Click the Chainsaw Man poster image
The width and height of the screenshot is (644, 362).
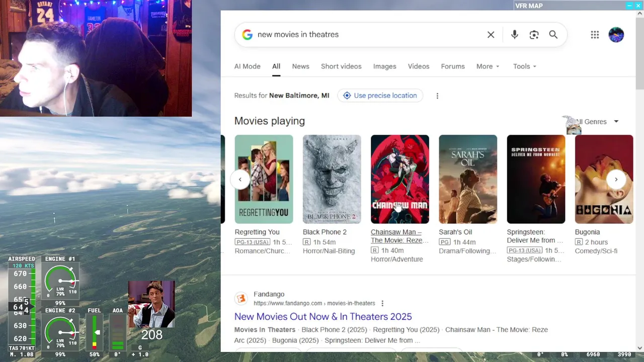pos(400,179)
